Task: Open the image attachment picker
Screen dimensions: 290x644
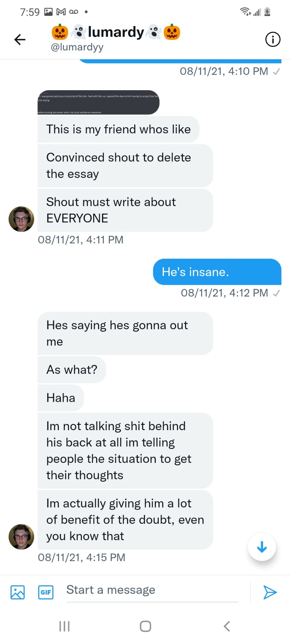Action: point(18,592)
